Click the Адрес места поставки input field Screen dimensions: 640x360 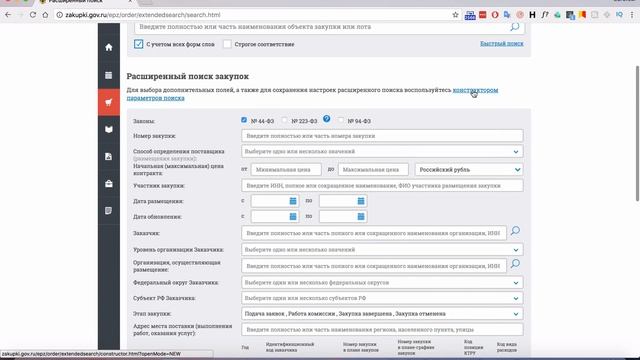pyautogui.click(x=382, y=329)
